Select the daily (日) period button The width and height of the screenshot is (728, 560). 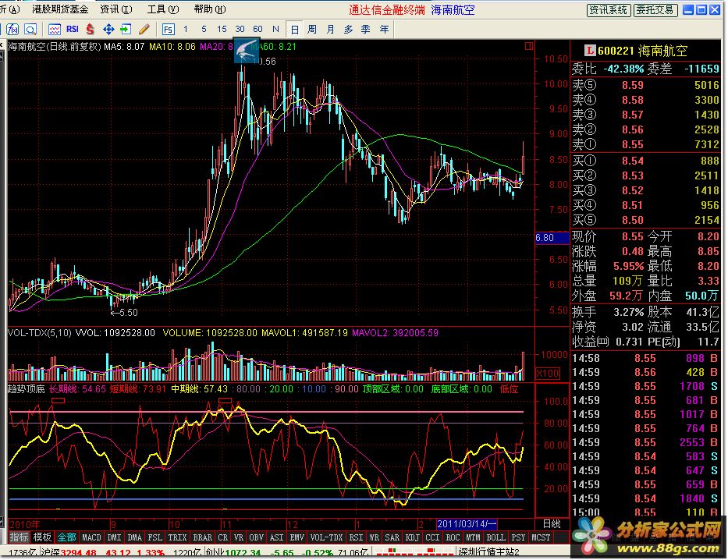294,29
